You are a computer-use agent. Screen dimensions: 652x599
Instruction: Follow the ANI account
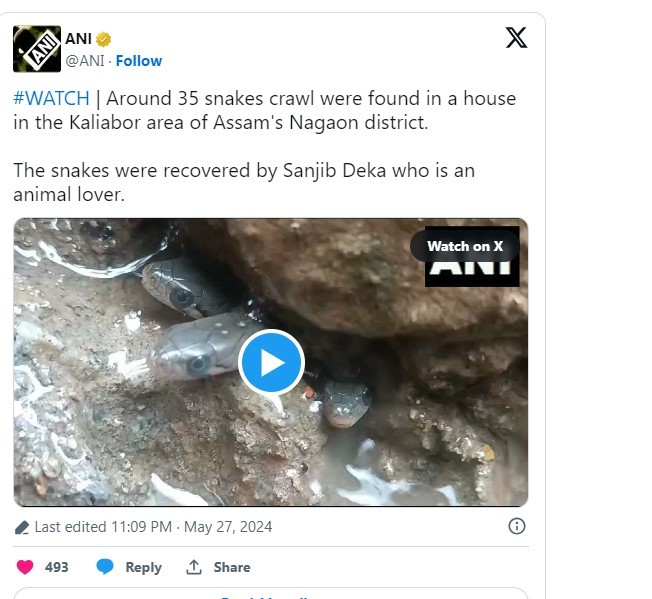click(x=139, y=61)
